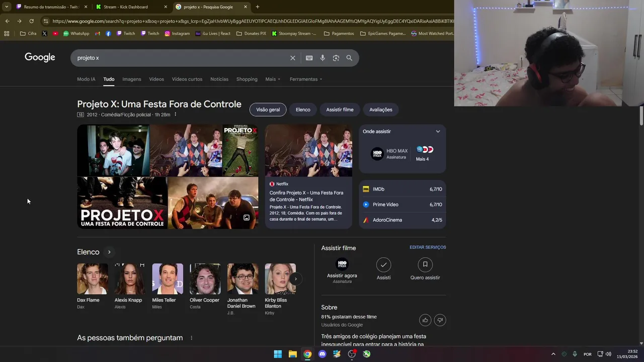The height and width of the screenshot is (362, 644).
Task: Clear the Google search box text
Action: coord(292,58)
